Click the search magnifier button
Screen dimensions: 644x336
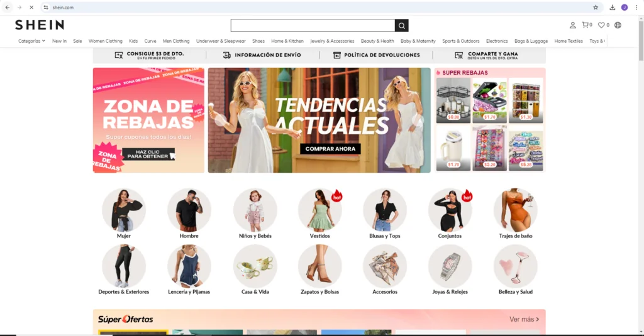(x=401, y=26)
